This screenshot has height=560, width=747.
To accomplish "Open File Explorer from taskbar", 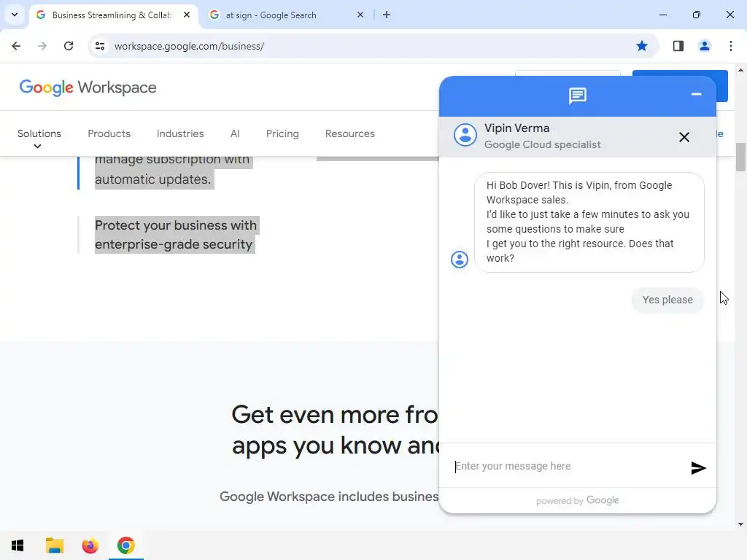I will [x=54, y=545].
